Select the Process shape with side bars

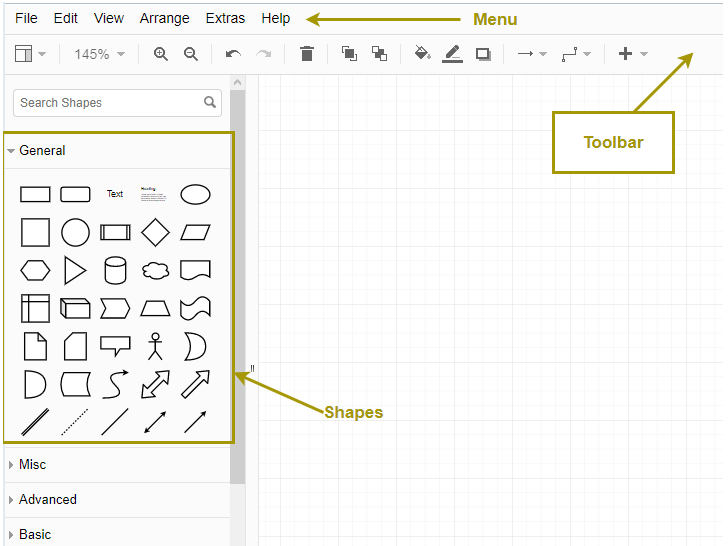point(115,232)
